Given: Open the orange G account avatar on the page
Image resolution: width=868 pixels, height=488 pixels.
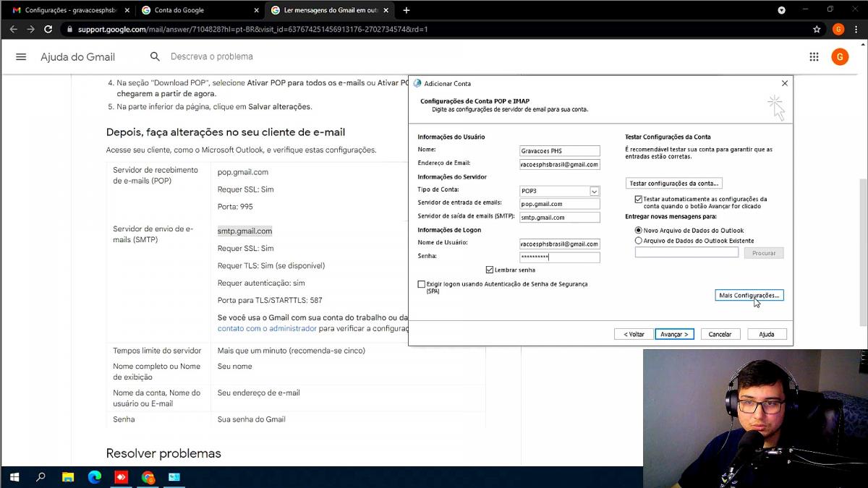Looking at the screenshot, I should pyautogui.click(x=840, y=57).
